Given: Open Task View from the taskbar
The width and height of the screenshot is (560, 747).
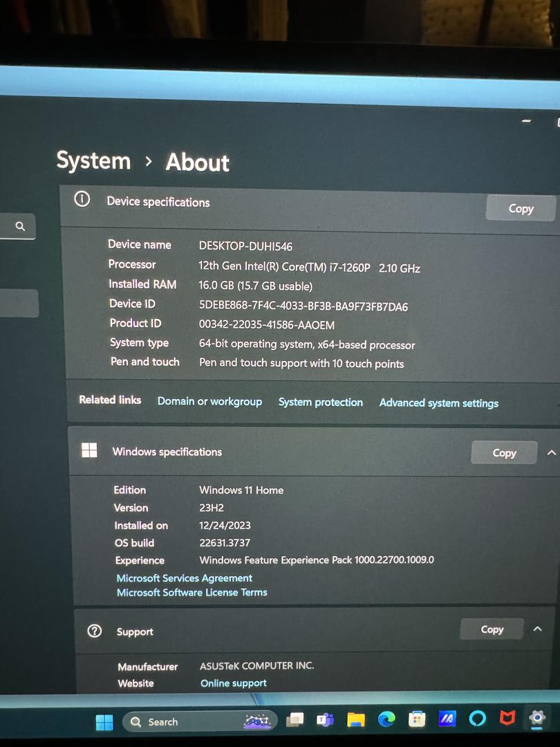Looking at the screenshot, I should [x=295, y=721].
